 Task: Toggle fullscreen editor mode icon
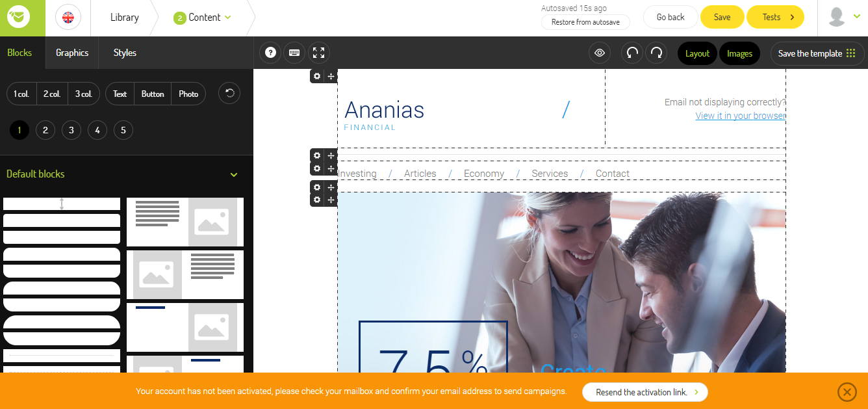point(318,53)
